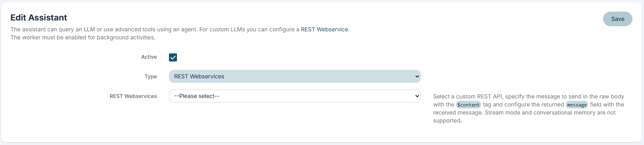The width and height of the screenshot is (644, 145).
Task: Click the Active field label
Action: (x=149, y=57)
